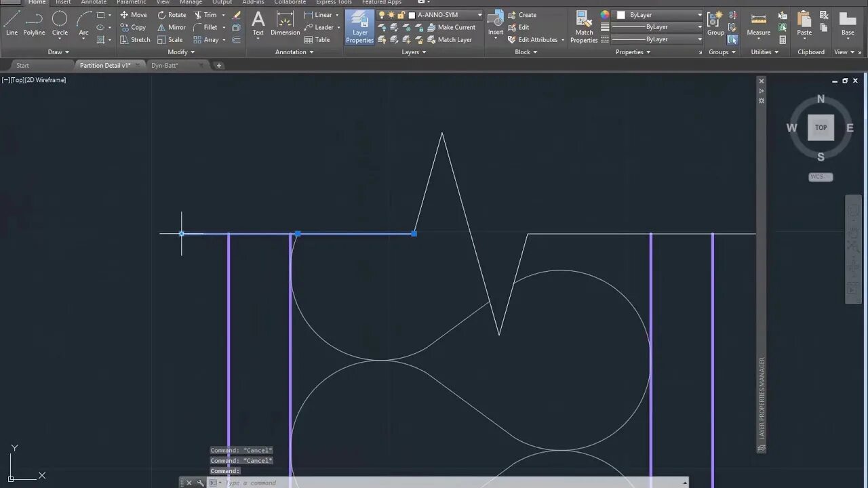Expand the Layers panel

414,52
